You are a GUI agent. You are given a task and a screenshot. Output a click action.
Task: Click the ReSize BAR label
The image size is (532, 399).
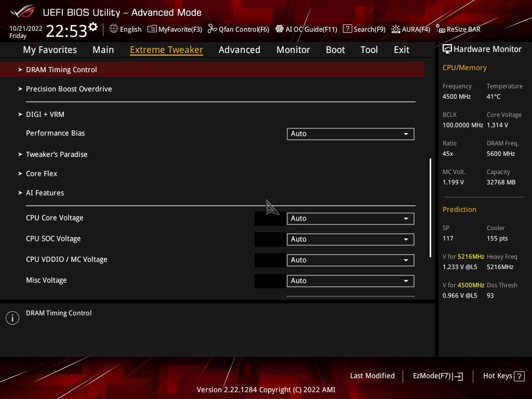[463, 30]
